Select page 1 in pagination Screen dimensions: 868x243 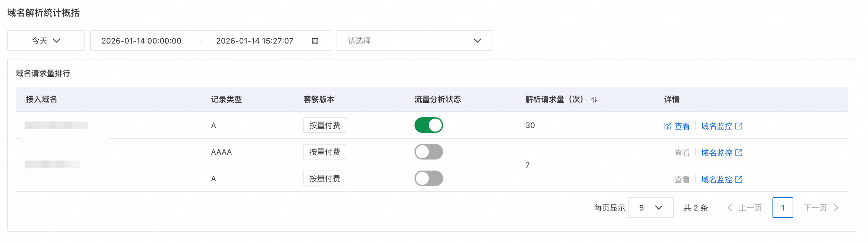tap(783, 208)
